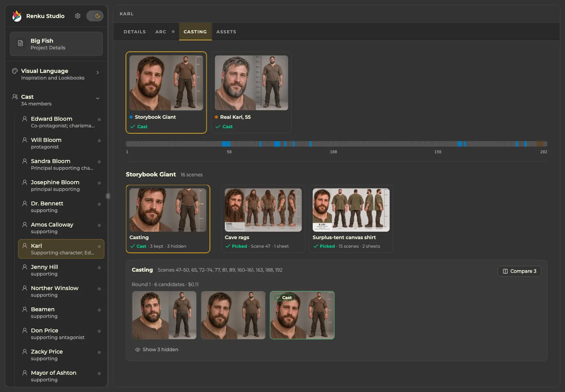Select Amos Calloway person icon
The width and height of the screenshot is (565, 392).
25,225
